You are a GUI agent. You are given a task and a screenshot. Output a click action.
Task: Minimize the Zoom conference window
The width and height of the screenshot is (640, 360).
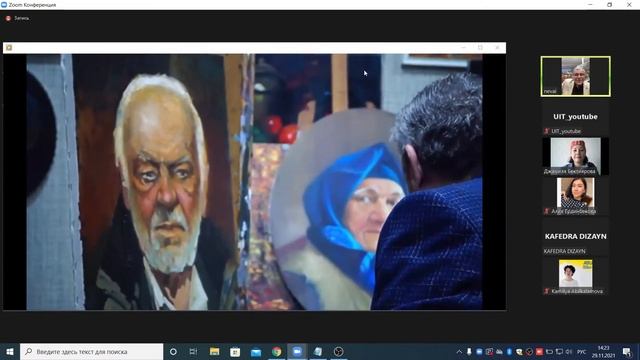pyautogui.click(x=590, y=4)
